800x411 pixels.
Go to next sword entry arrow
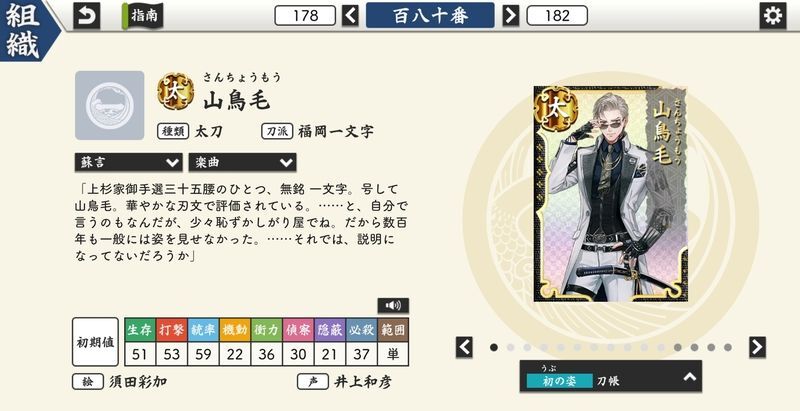[511, 15]
